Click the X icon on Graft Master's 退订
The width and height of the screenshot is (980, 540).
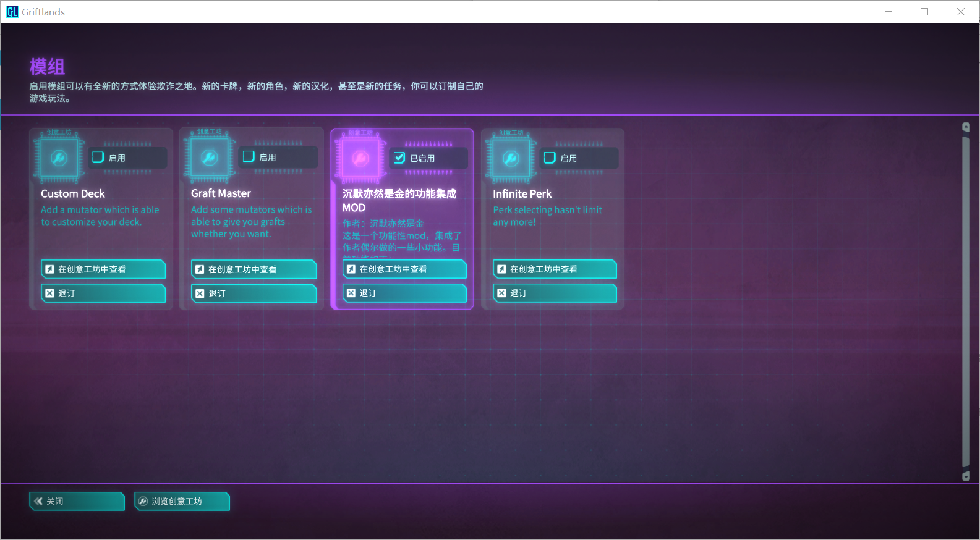coord(200,293)
